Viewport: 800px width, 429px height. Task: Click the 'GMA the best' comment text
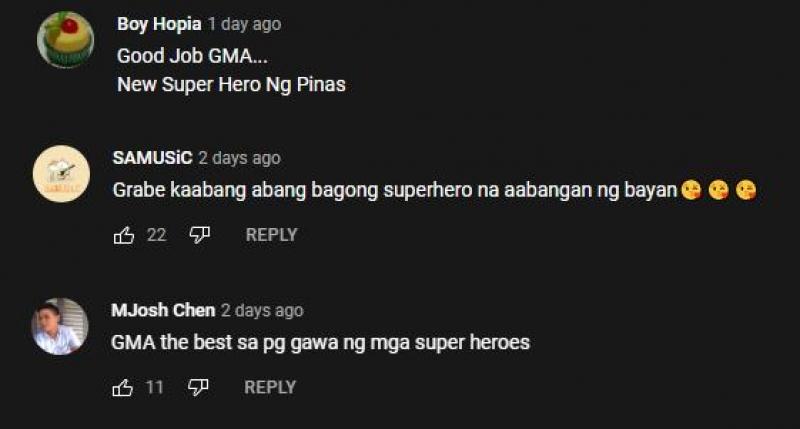click(x=320, y=342)
